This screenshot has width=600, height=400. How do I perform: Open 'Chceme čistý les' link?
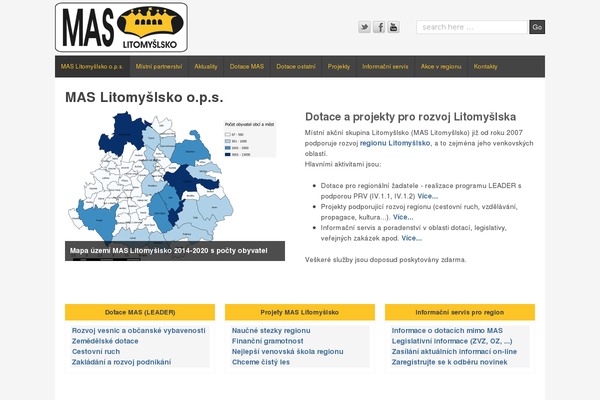pyautogui.click(x=261, y=362)
